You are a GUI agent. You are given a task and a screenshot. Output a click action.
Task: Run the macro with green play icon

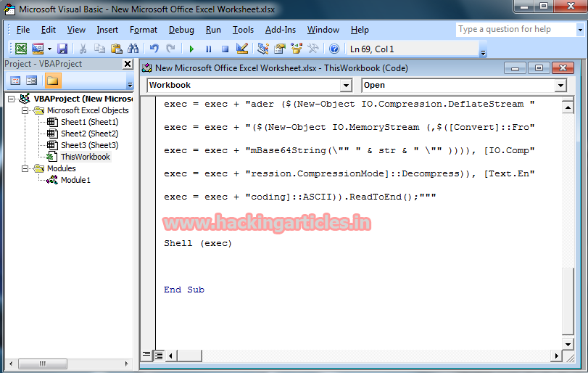[x=191, y=49]
